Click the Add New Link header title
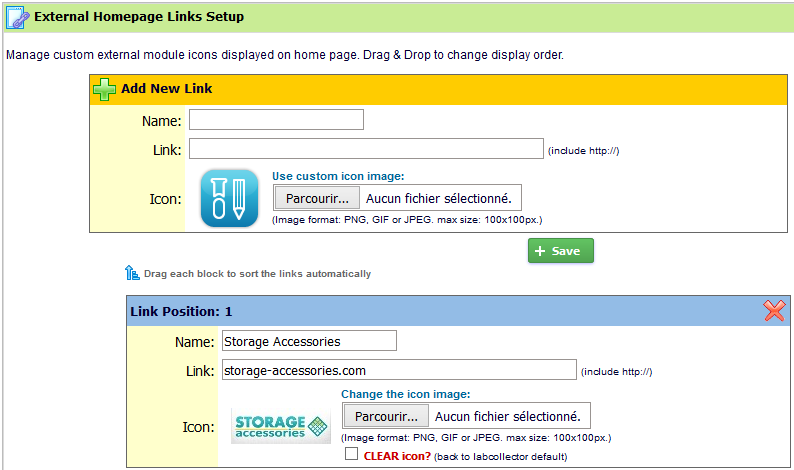The height and width of the screenshot is (470, 794). tap(166, 89)
